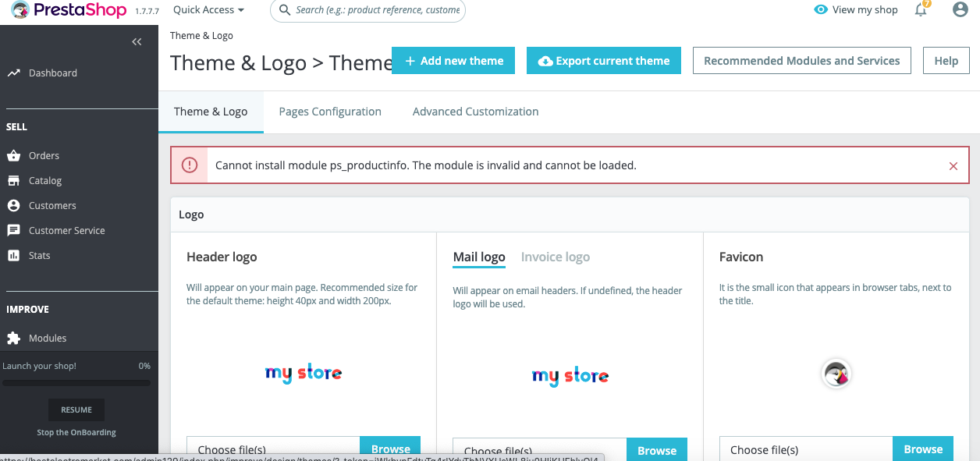Click the Catalog store icon

pyautogui.click(x=13, y=181)
